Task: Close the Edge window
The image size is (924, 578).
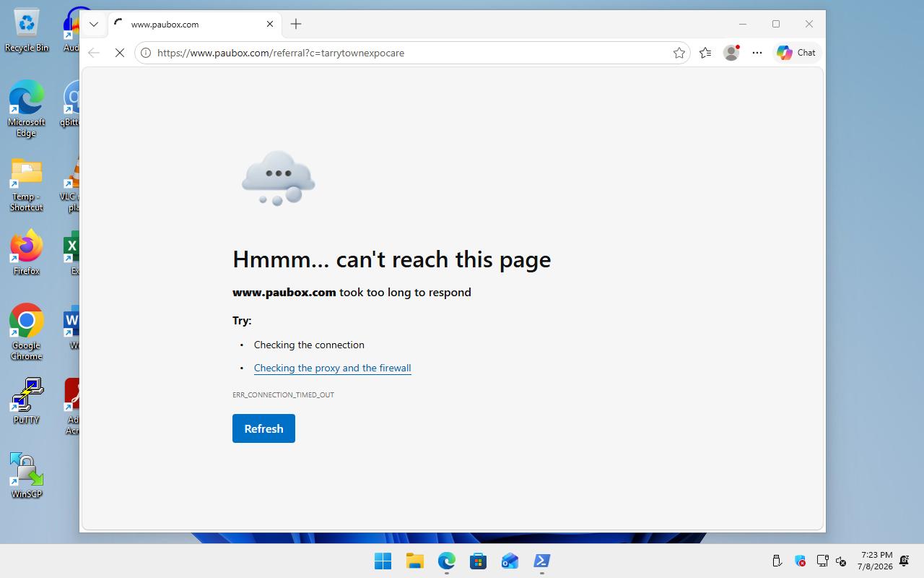Action: click(x=809, y=24)
